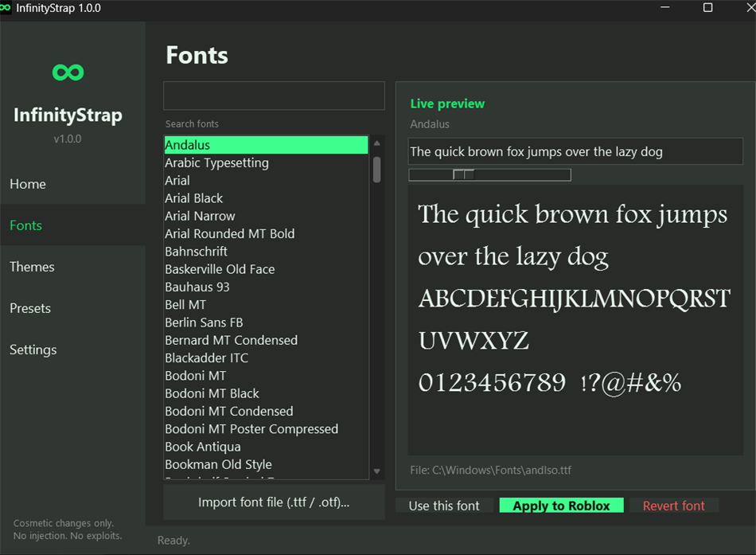This screenshot has height=555, width=756.
Task: Click the font list scroll up arrow
Action: (377, 143)
